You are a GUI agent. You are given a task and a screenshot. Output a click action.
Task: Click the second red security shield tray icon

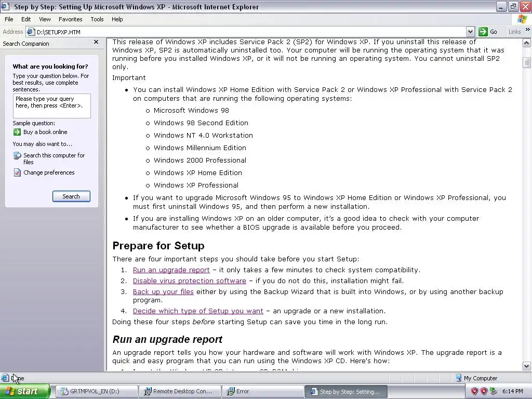[x=484, y=391]
